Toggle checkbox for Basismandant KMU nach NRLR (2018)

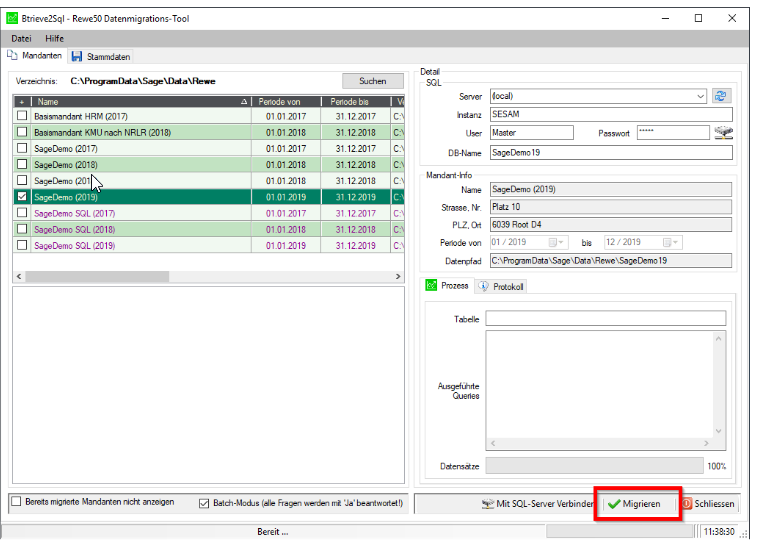click(22, 132)
